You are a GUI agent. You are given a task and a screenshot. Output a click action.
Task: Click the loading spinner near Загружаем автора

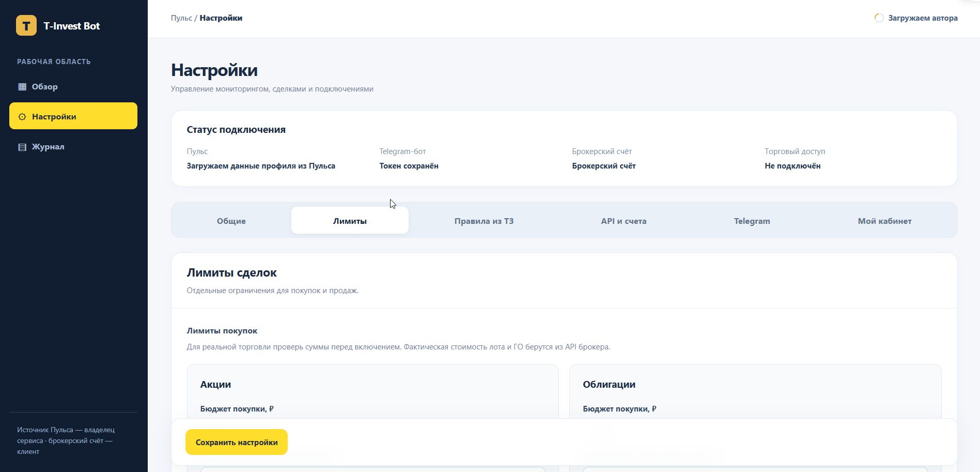click(x=879, y=18)
